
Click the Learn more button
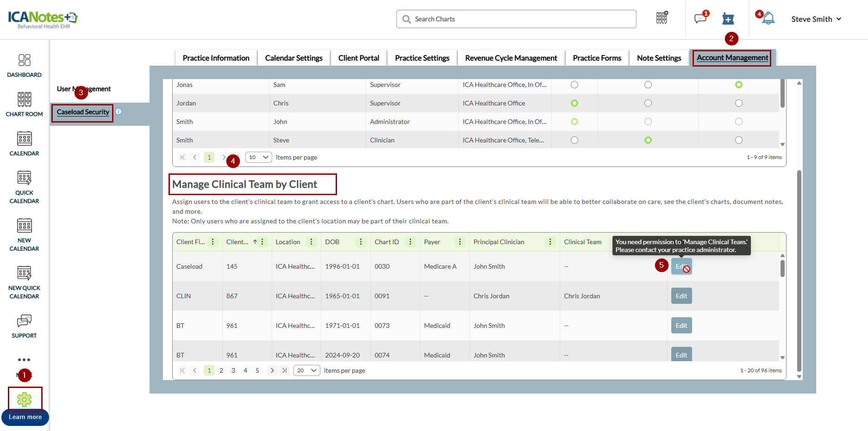[25, 417]
